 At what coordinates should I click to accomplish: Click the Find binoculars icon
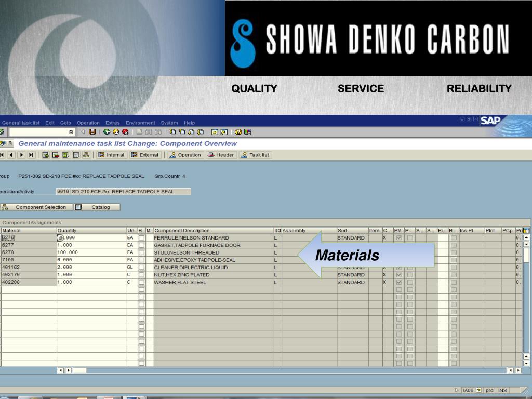[x=149, y=132]
